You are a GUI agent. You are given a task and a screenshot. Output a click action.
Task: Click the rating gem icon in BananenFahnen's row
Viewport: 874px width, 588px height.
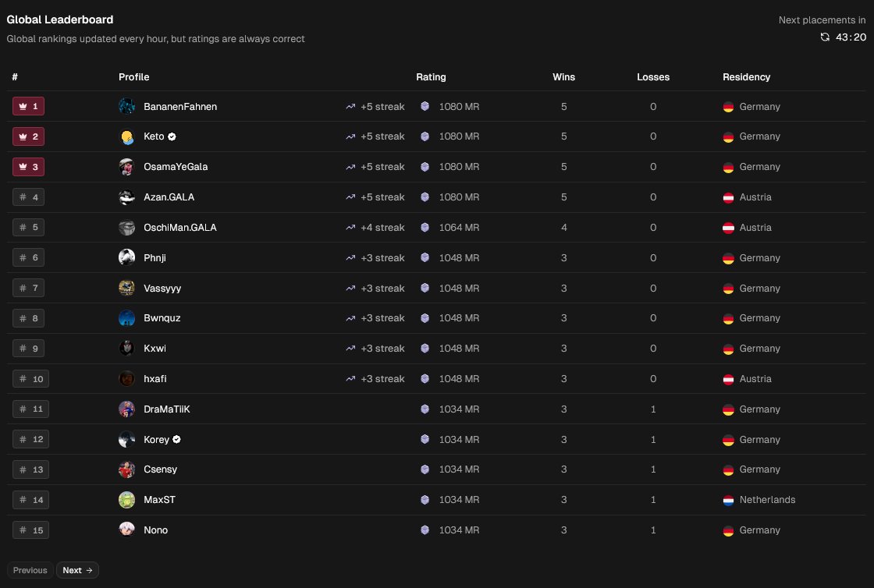425,106
